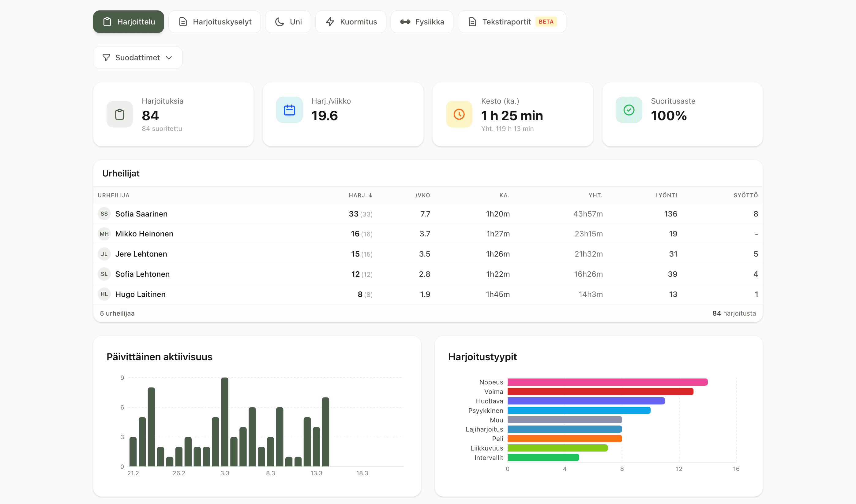Click the calendar icon in Harj./viikko card
This screenshot has width=856, height=504.
[x=289, y=110]
